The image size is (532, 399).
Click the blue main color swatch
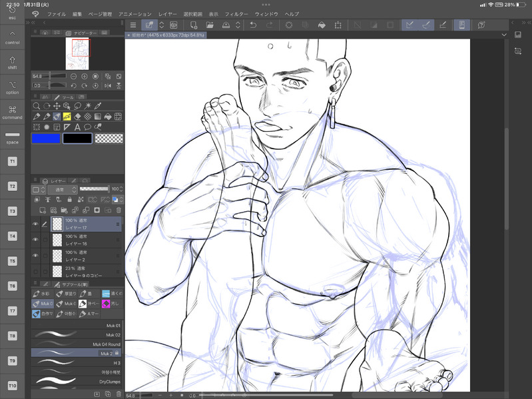(x=46, y=139)
